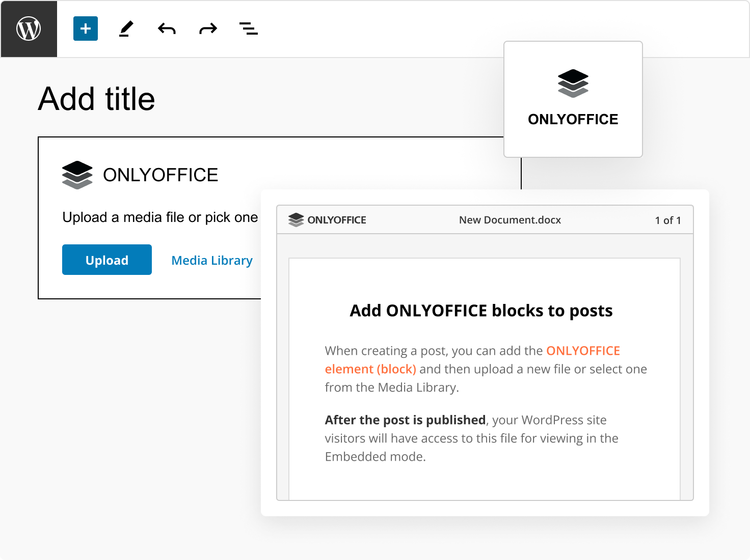750x560 pixels.
Task: Click the blue add block plus button
Action: [x=86, y=29]
